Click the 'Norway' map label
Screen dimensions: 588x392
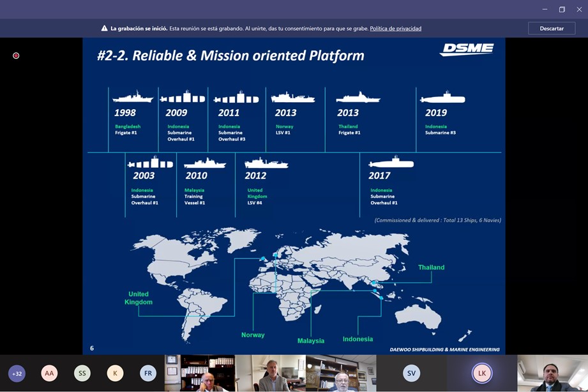253,335
